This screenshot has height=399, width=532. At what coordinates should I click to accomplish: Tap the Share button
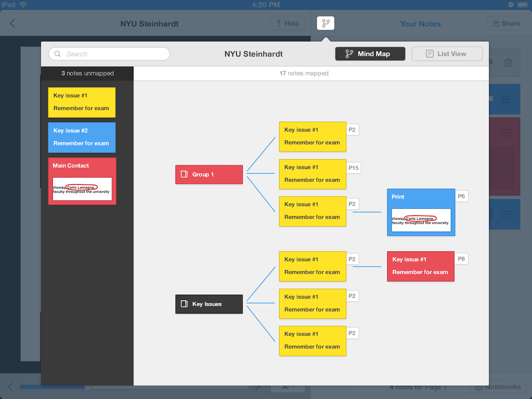click(507, 23)
